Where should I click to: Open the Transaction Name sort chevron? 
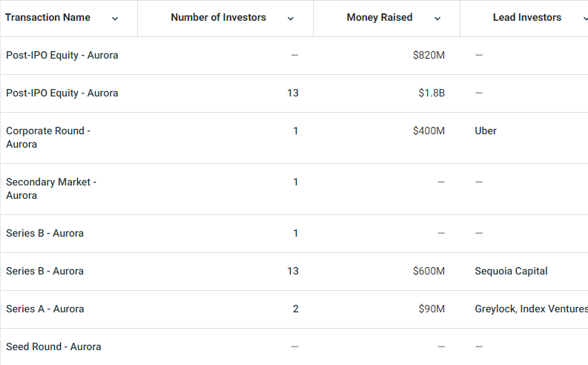point(115,19)
